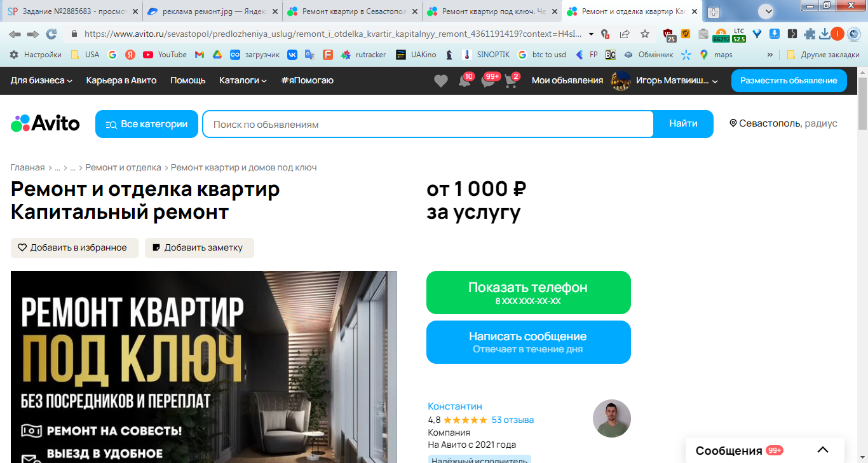Click the browser reload page icon
Screen dimensions: 868x463
pos(51,34)
